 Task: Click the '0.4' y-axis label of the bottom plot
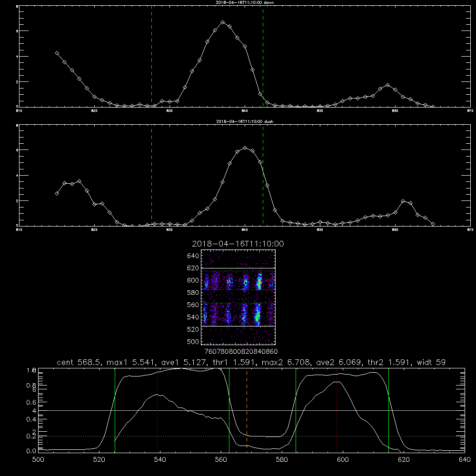pyautogui.click(x=31, y=419)
